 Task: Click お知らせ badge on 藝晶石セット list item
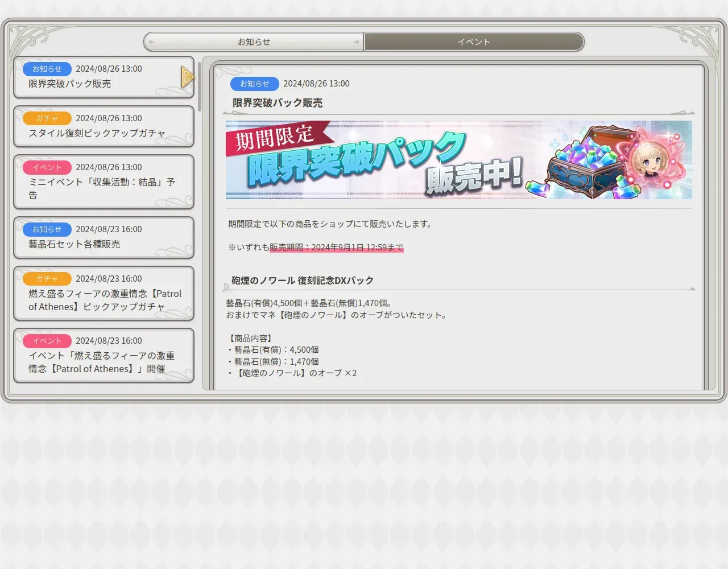point(47,229)
